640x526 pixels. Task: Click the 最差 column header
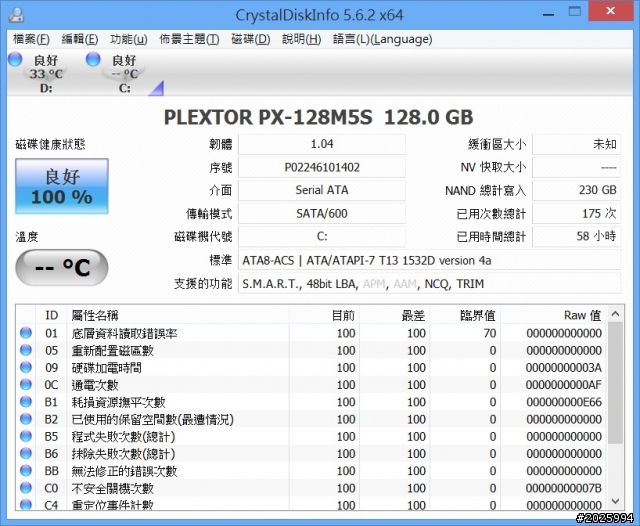pyautogui.click(x=395, y=315)
